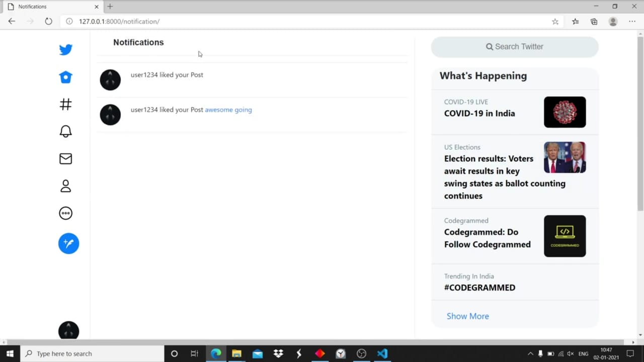Reload the page with refresh icon

point(48,21)
